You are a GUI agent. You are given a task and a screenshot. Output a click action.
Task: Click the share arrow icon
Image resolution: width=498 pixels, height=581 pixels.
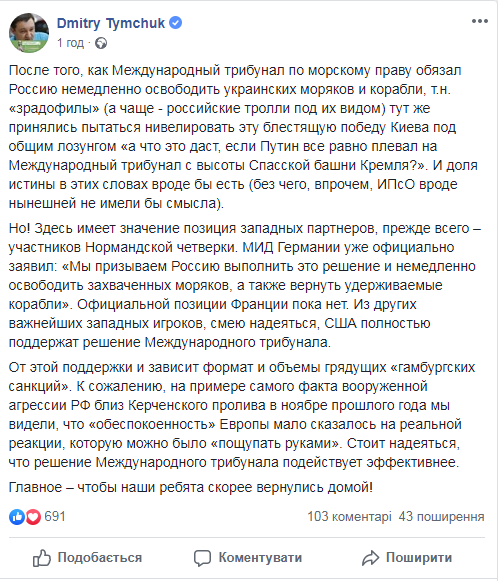[x=371, y=558]
